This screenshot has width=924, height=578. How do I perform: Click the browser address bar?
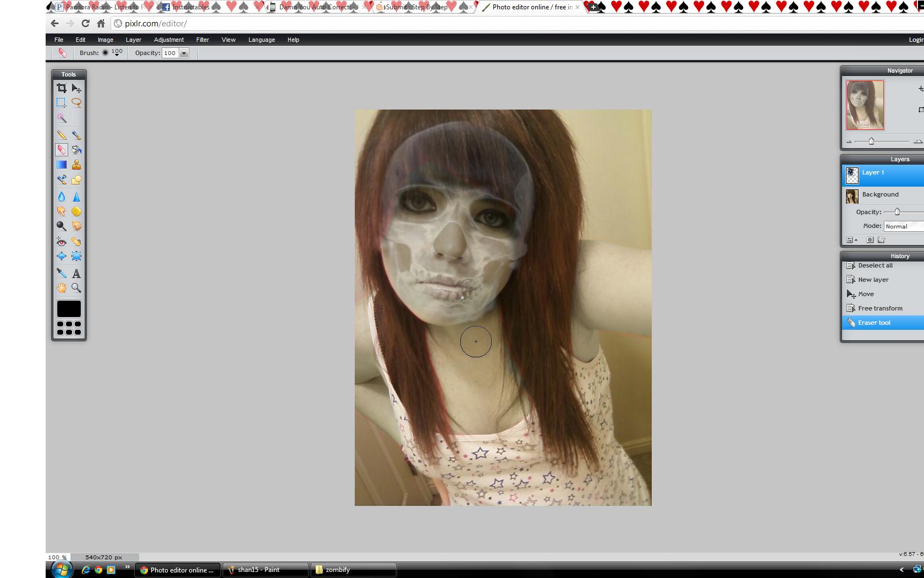(517, 24)
